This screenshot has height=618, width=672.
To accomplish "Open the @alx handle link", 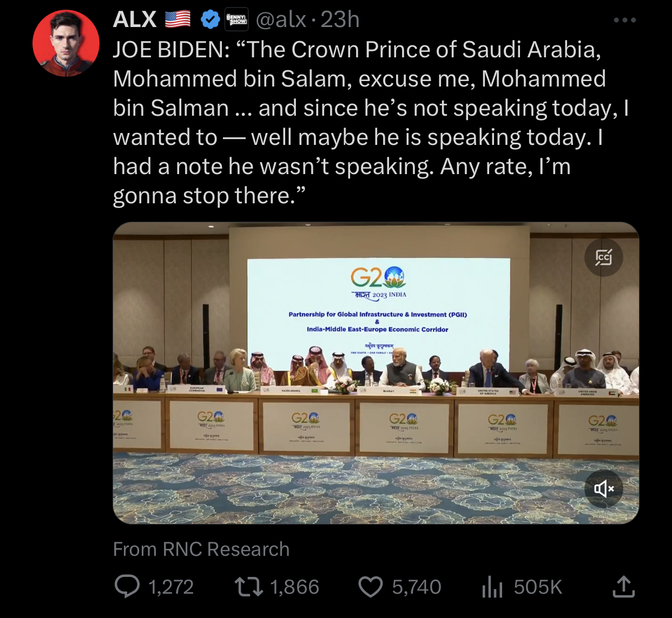I will pyautogui.click(x=281, y=20).
